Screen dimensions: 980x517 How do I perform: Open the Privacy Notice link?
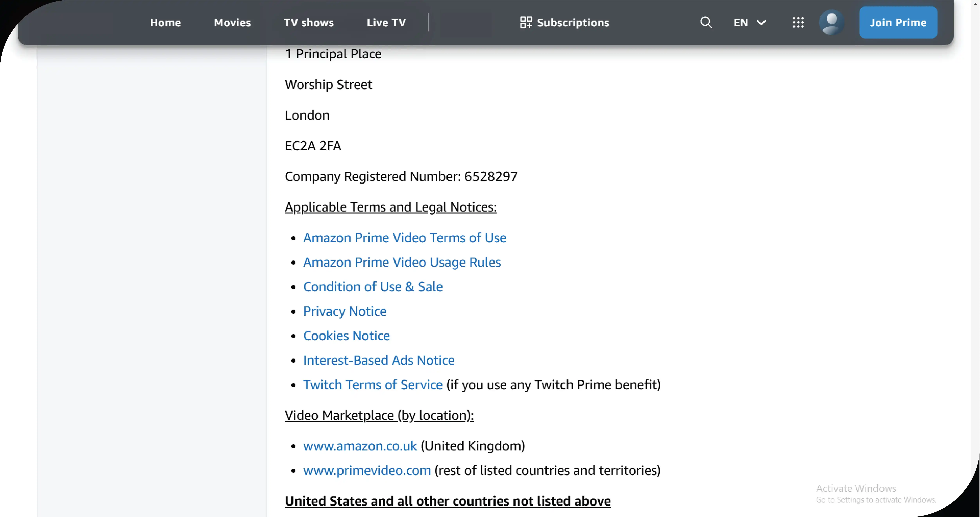[x=345, y=311]
